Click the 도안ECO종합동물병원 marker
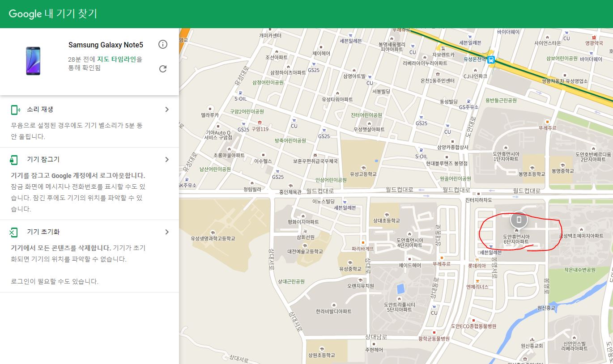 [x=474, y=320]
